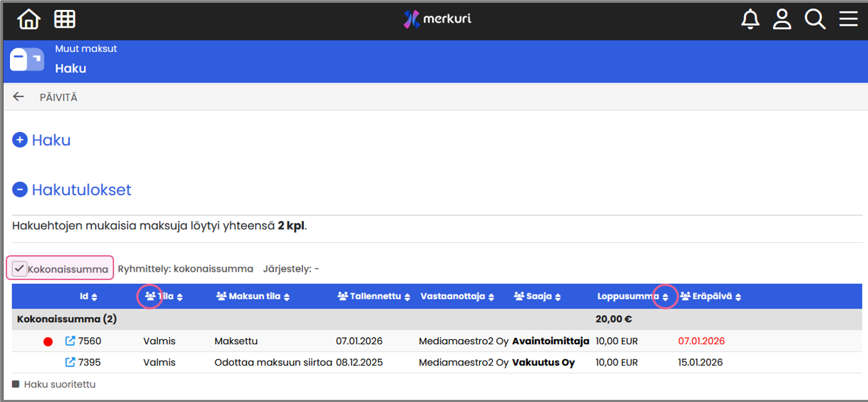Sort by Loppusumma column arrows
Viewport: 868px width, 402px height.
pos(665,297)
